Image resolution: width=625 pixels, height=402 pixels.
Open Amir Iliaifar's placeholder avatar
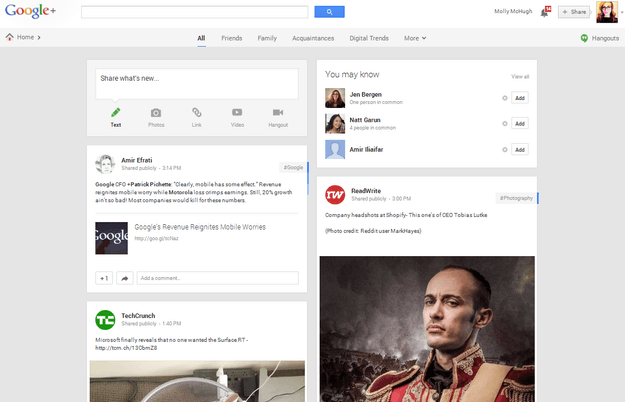coord(335,149)
